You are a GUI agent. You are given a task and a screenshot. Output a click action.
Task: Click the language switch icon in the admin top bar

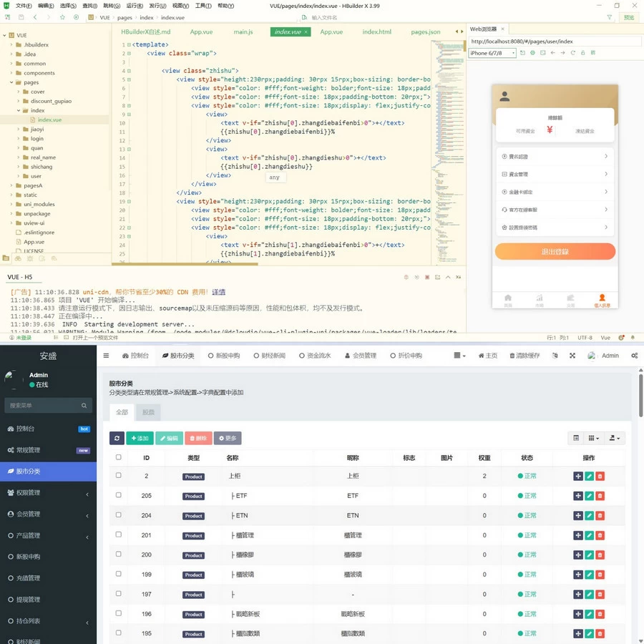click(555, 356)
